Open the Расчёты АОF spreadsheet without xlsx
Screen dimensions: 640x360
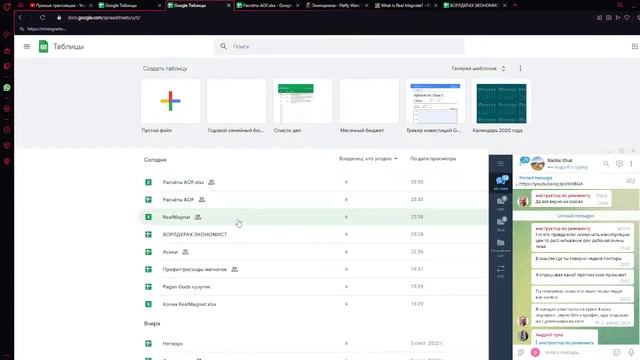click(313, 200)
